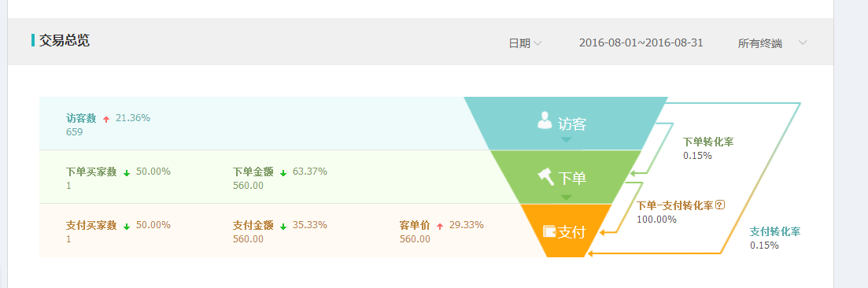Image resolution: width=868 pixels, height=288 pixels.
Task: Click the 交易总览 section heading
Action: 65,40
